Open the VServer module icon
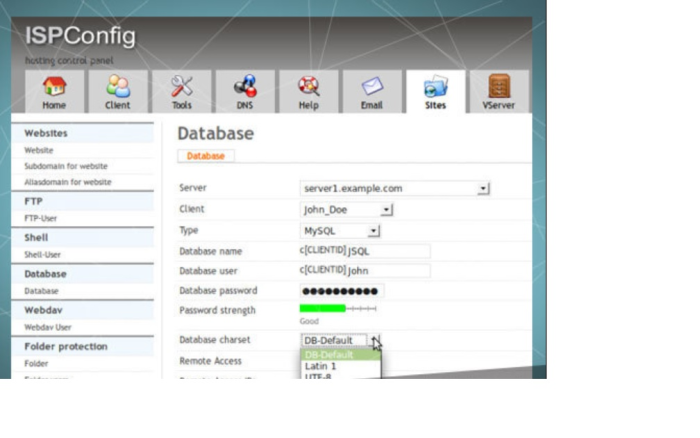Image resolution: width=700 pixels, height=438 pixels. (499, 89)
